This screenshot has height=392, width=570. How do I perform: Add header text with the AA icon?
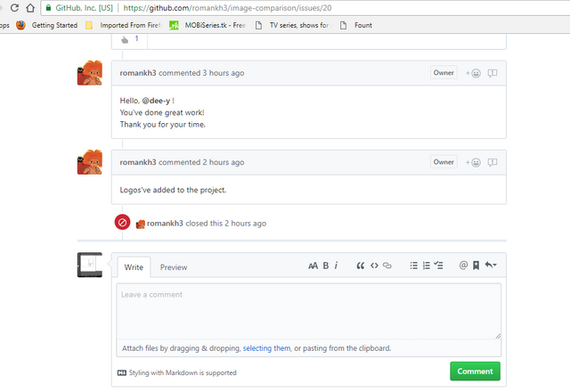pos(313,265)
